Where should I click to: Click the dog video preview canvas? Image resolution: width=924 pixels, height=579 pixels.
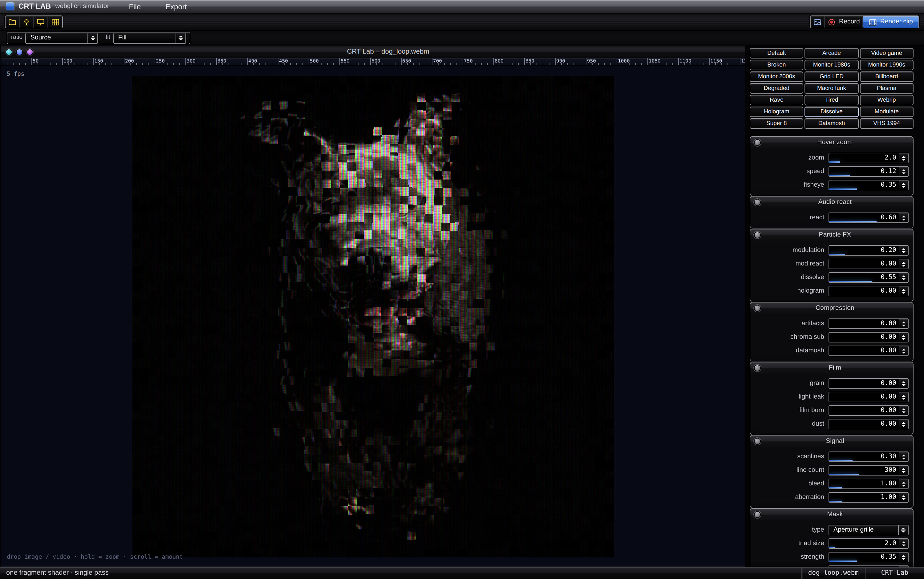point(373,316)
